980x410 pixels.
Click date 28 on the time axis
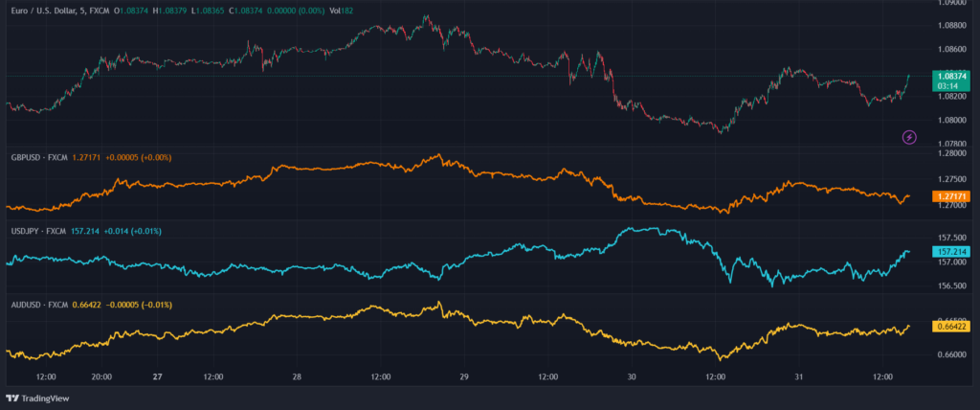click(298, 376)
